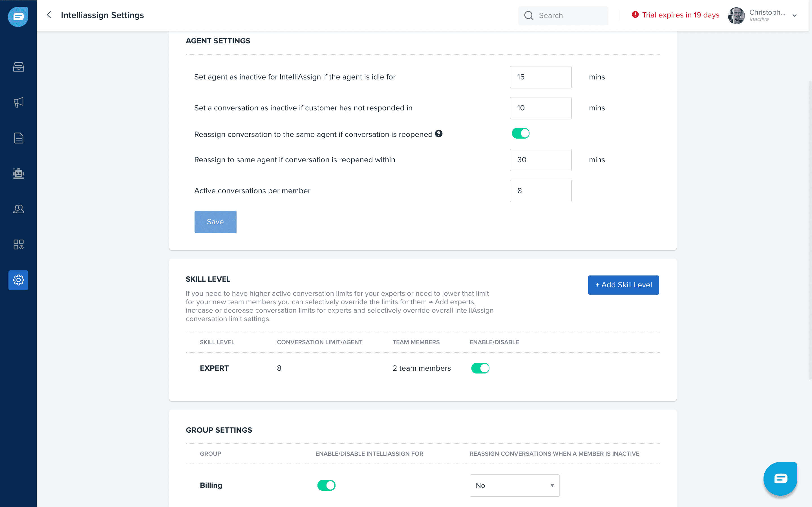Open the people contacts icon in sidebar
Screen dimensions: 812x507
(18, 209)
